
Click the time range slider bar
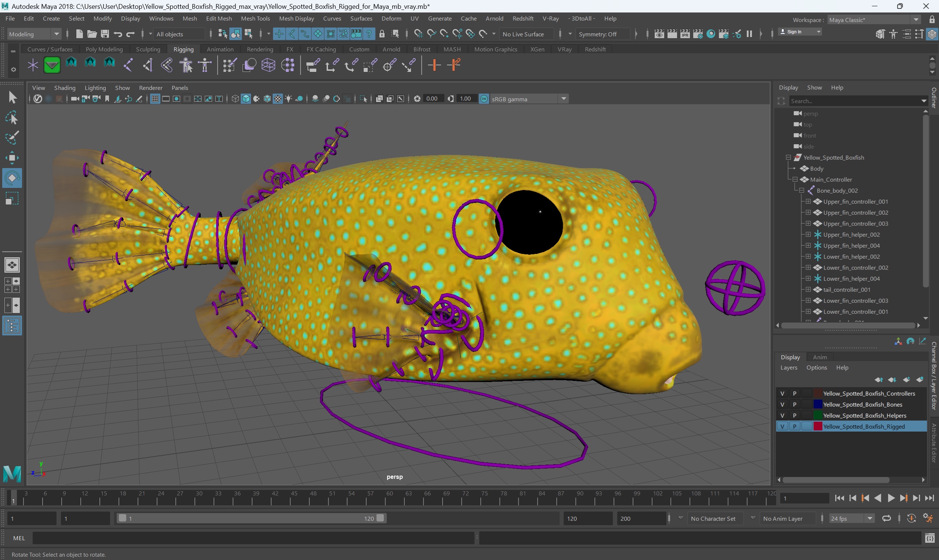coord(251,518)
